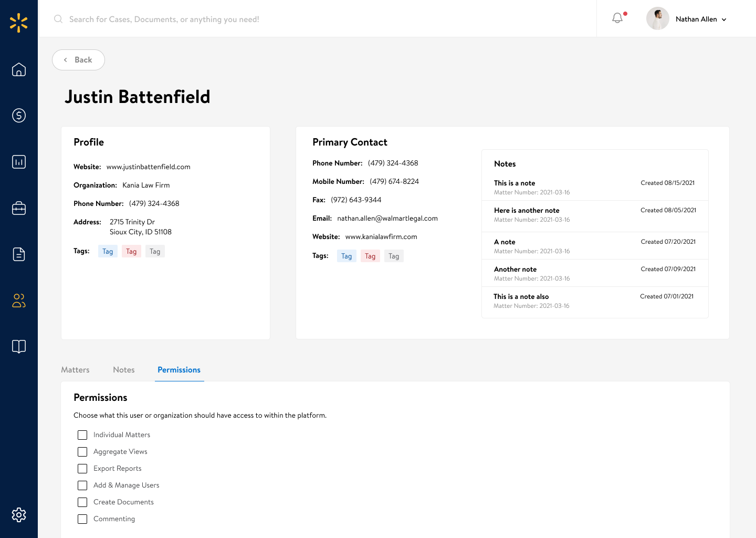Open the Settings gear at sidebar bottom
756x538 pixels.
click(19, 515)
